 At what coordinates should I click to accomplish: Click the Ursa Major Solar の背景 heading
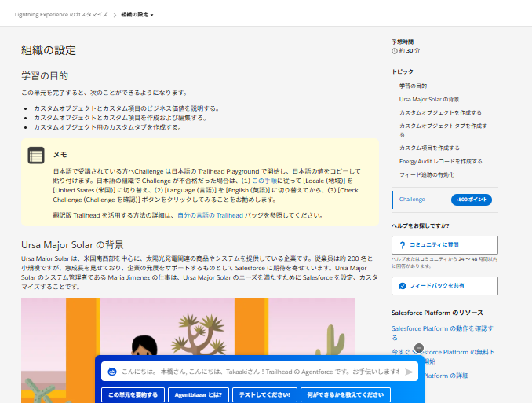click(73, 245)
